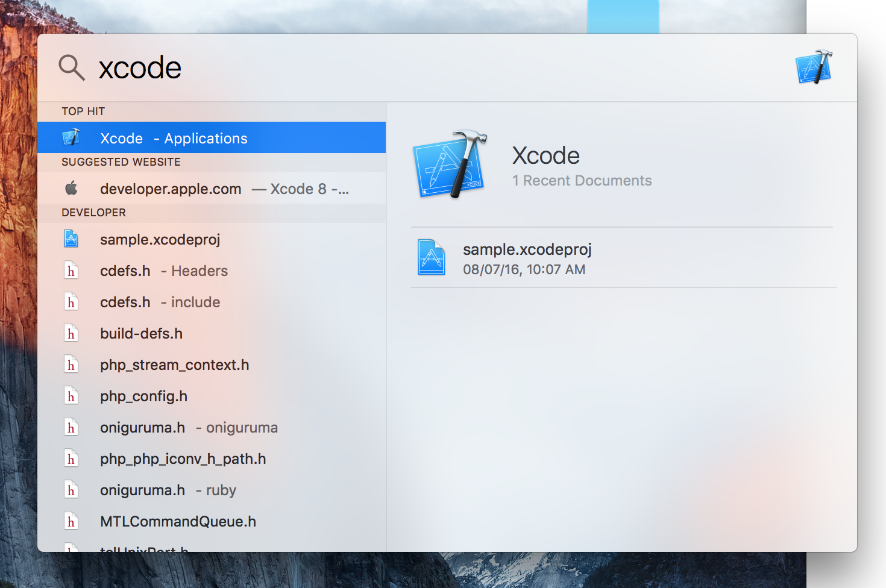Click the app icon beside sample.xcodeproj in results
The image size is (886, 588).
pyautogui.click(x=71, y=239)
